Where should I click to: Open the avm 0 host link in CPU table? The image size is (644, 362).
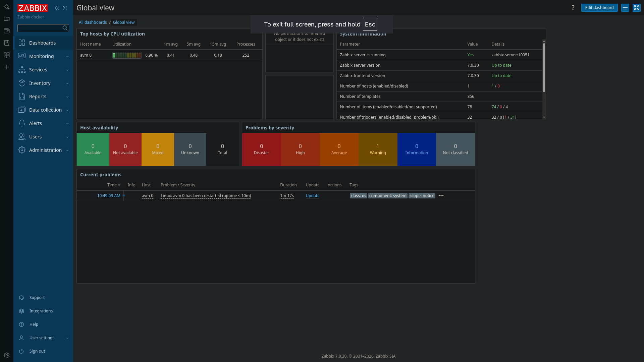point(86,55)
